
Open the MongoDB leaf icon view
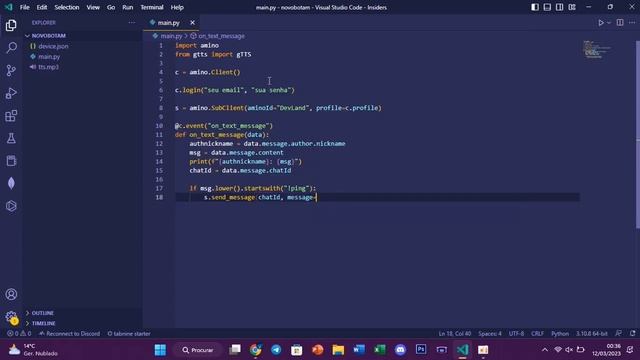click(11, 183)
